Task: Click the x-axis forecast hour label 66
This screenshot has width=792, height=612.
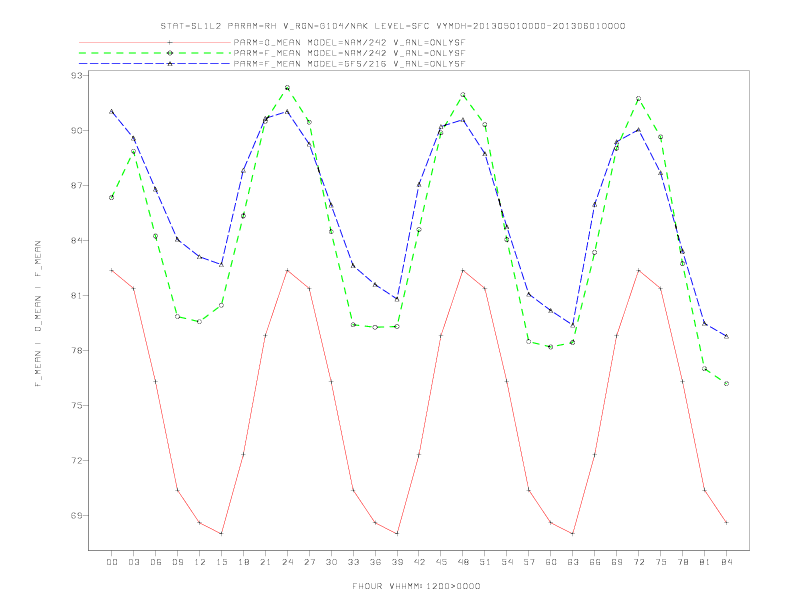Action: pos(595,562)
